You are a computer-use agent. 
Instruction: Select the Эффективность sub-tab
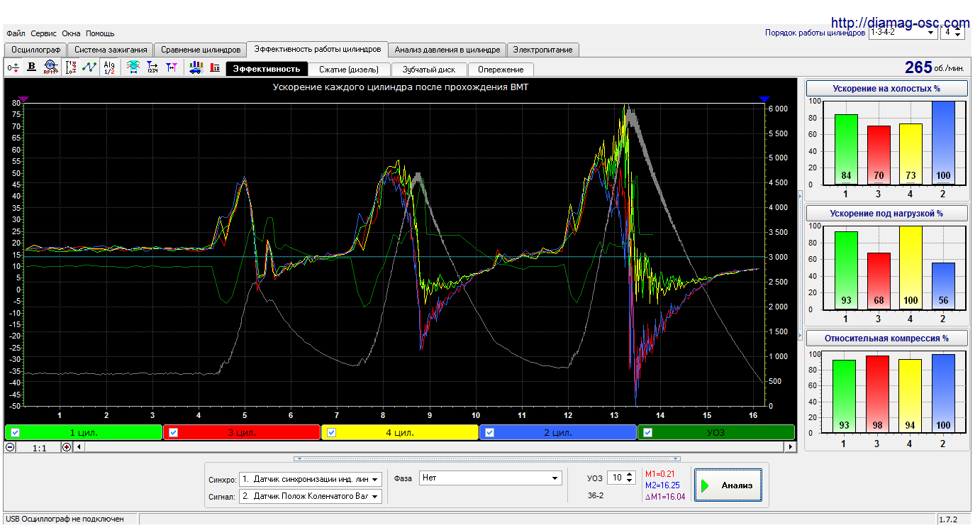click(267, 69)
